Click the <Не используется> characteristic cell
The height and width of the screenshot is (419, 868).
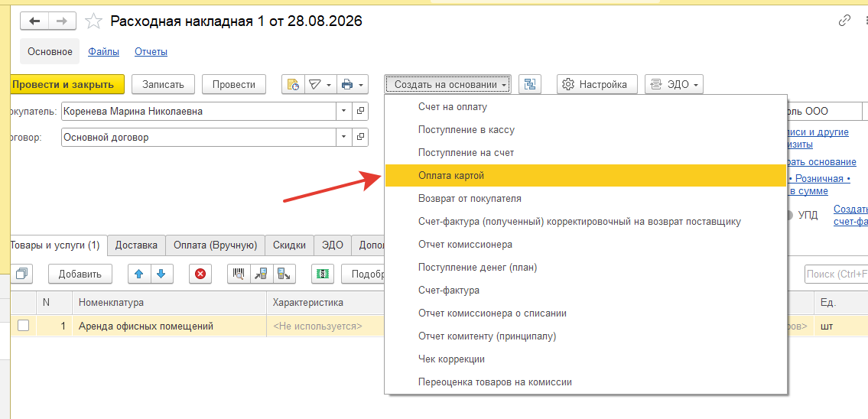click(x=326, y=326)
